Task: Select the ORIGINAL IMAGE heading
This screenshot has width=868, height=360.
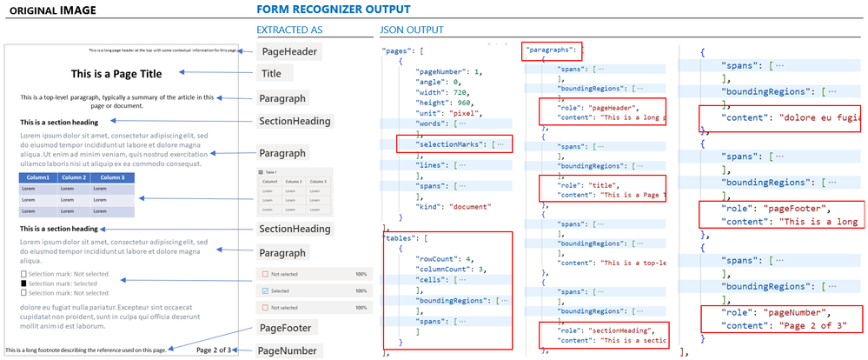Action: [x=53, y=10]
